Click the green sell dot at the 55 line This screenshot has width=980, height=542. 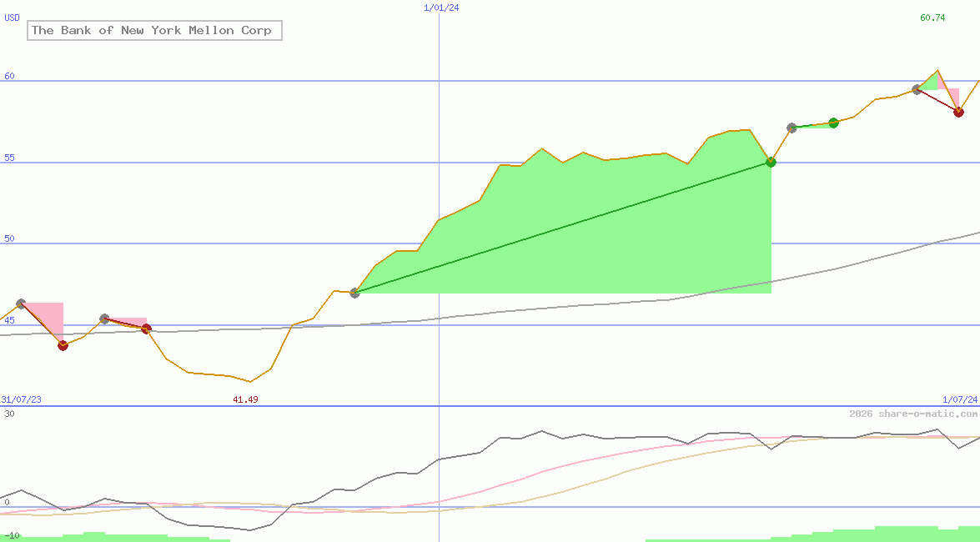[771, 162]
